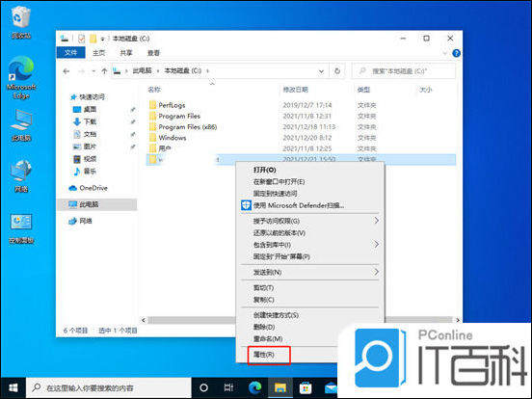Choose 还原以前的版本(V) menu entry

(x=310, y=233)
